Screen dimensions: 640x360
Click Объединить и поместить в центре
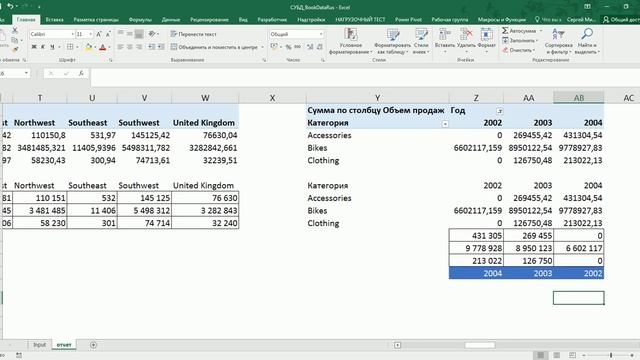pos(214,47)
